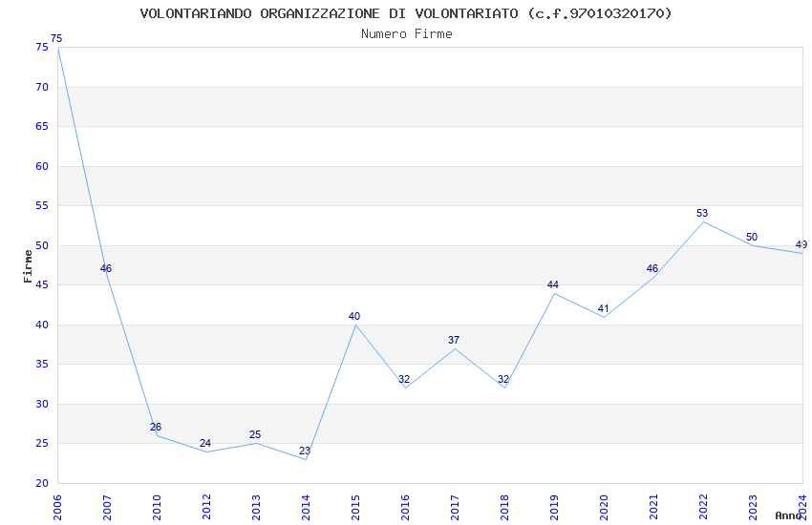
Task: Click the x-axis year 2007
Action: (x=107, y=508)
